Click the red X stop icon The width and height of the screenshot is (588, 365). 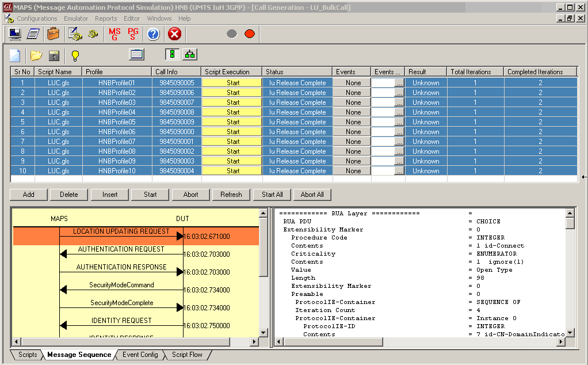point(174,34)
